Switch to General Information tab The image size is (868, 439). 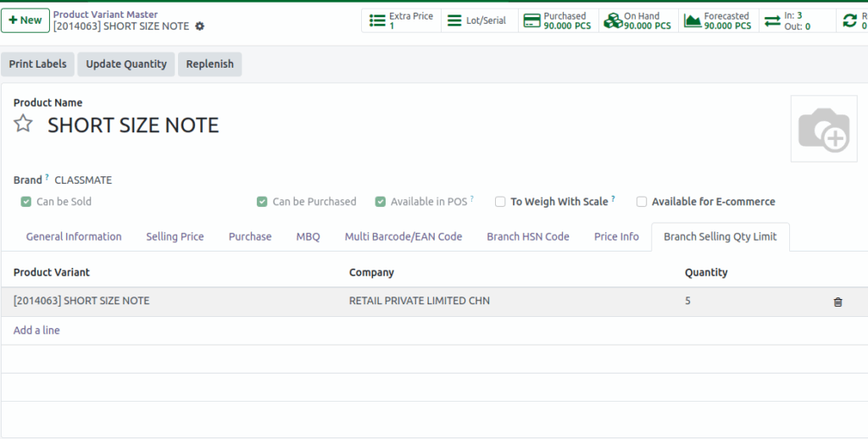coord(74,236)
